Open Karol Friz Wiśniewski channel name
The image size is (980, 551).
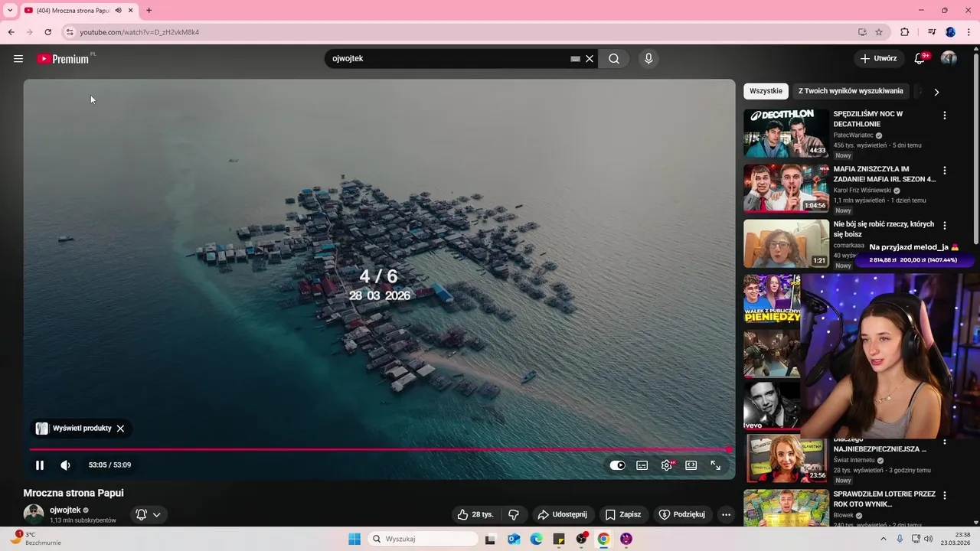[x=862, y=191]
